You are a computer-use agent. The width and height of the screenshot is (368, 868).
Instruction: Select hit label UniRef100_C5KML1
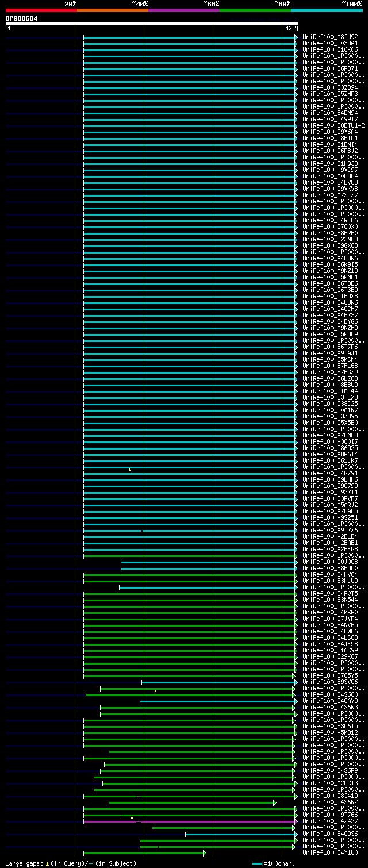tap(330, 278)
